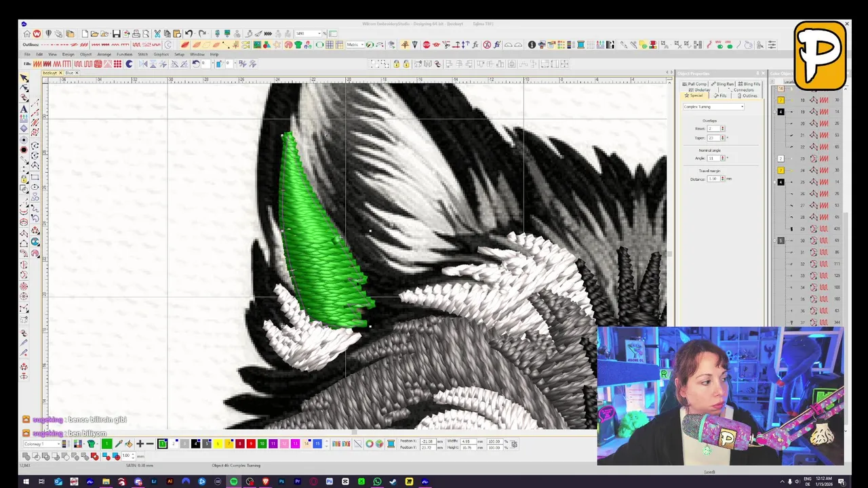Screen dimensions: 868x488
Task: Click the first red zigzag fill stitch icon
Action: (37, 64)
